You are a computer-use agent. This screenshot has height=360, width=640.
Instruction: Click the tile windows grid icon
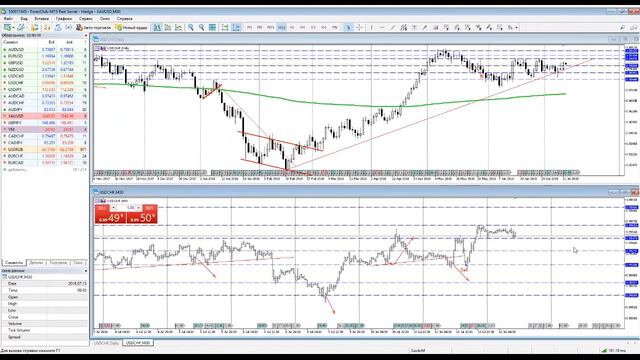coord(212,27)
